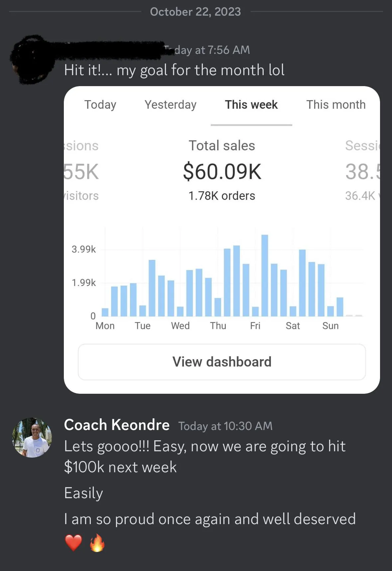Select the This week tab

(x=251, y=105)
